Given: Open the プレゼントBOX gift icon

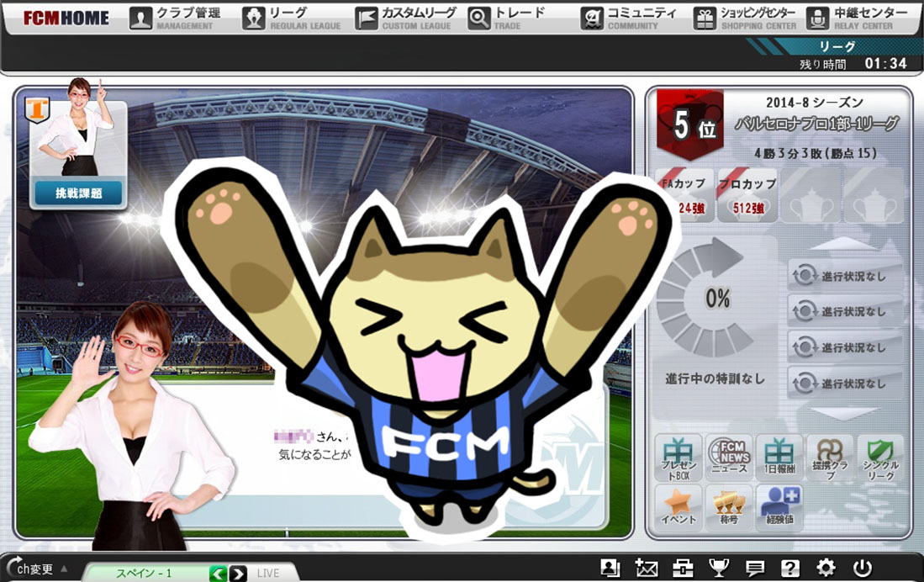Looking at the screenshot, I should coord(678,458).
